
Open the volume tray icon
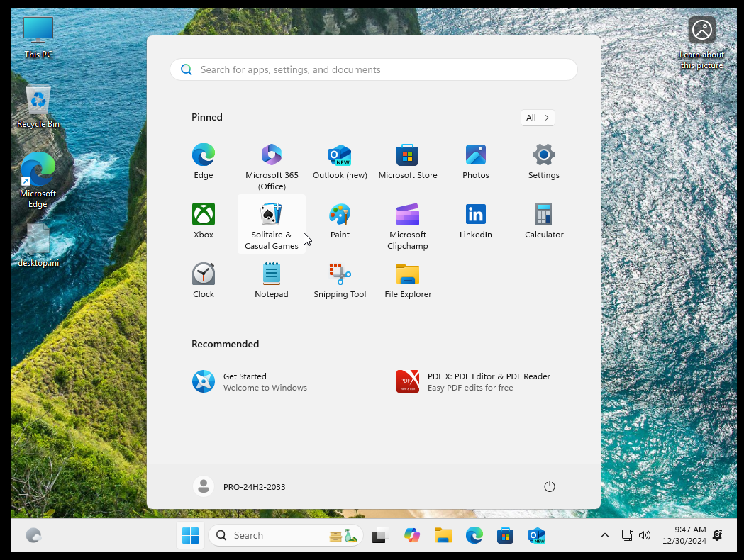(x=645, y=535)
